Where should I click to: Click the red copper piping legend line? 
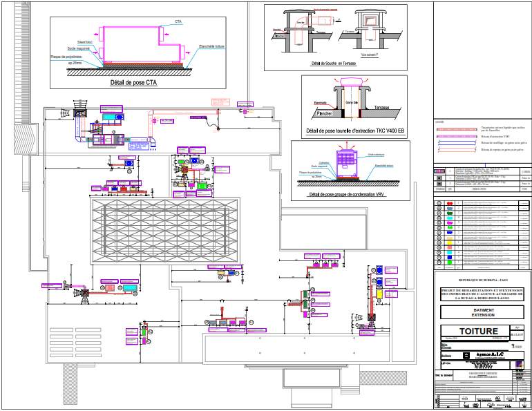pyautogui.click(x=456, y=128)
